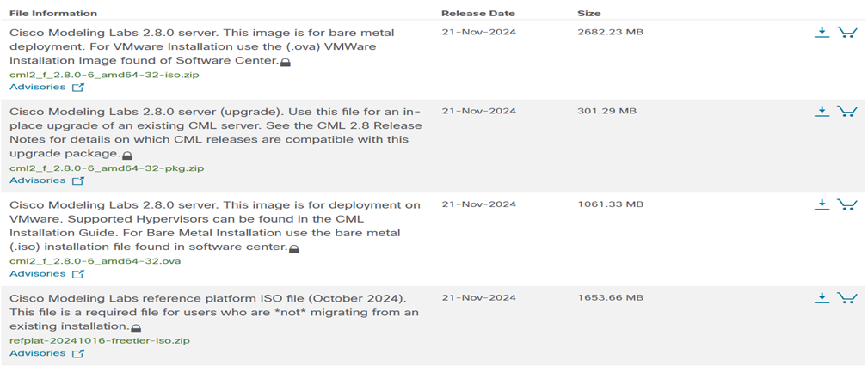Open Advisories for refplat ISO file
This screenshot has height=366, width=868.
tap(46, 353)
